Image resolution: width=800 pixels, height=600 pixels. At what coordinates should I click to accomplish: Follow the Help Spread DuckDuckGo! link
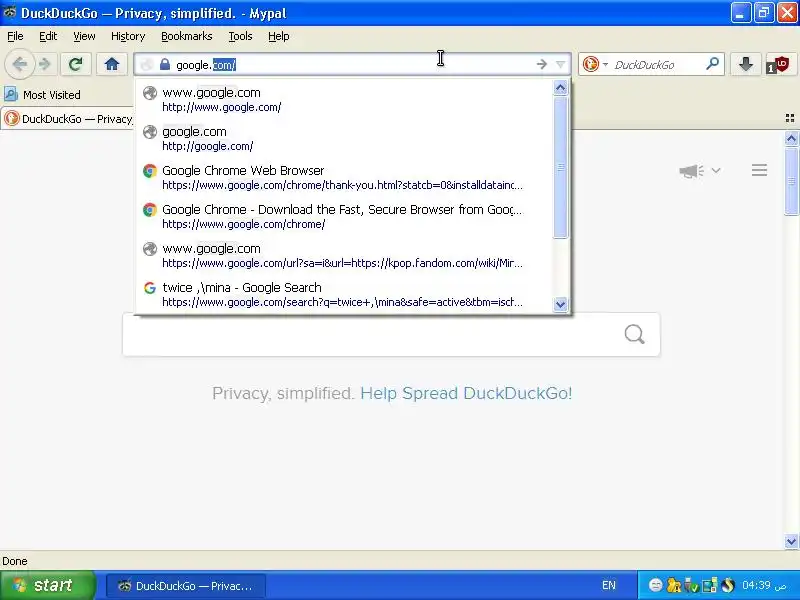point(466,393)
